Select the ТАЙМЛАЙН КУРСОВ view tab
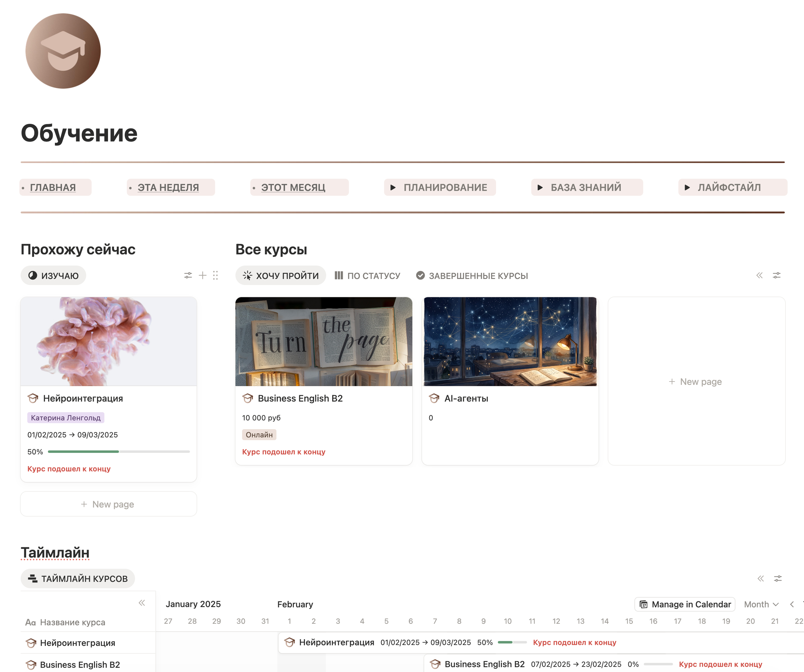The height and width of the screenshot is (672, 804). tap(78, 579)
